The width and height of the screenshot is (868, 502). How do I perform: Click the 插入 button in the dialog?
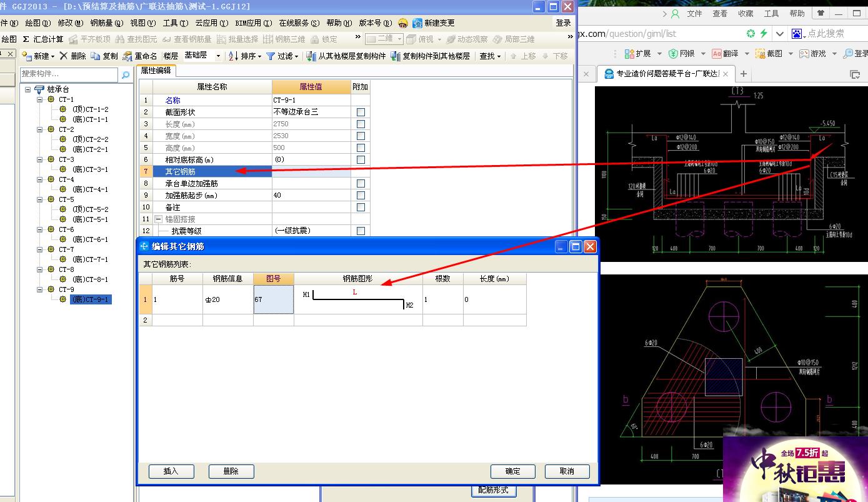pos(171,471)
